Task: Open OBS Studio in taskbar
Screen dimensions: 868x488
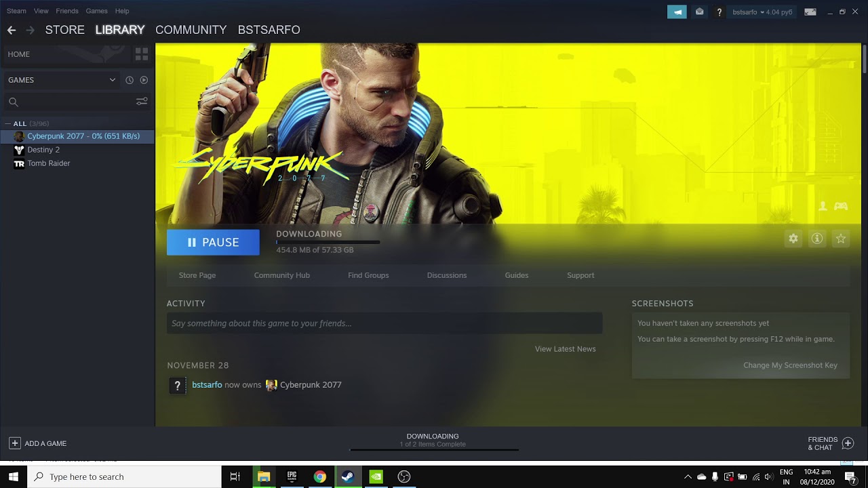Action: (404, 476)
